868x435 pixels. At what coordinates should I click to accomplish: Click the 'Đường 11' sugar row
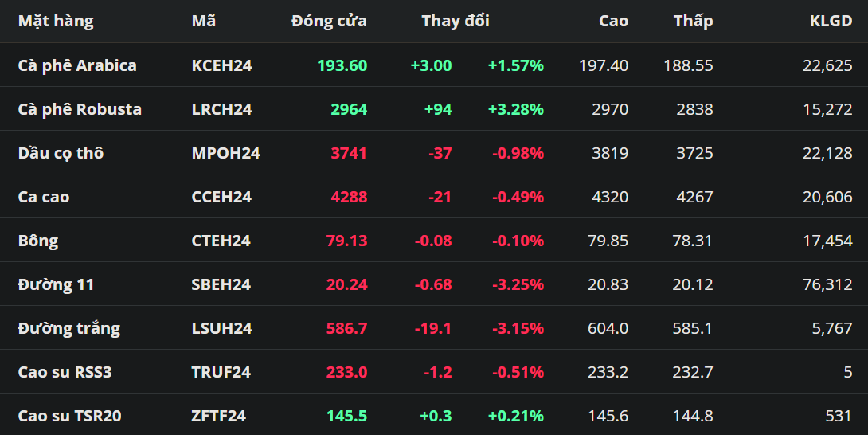click(56, 284)
